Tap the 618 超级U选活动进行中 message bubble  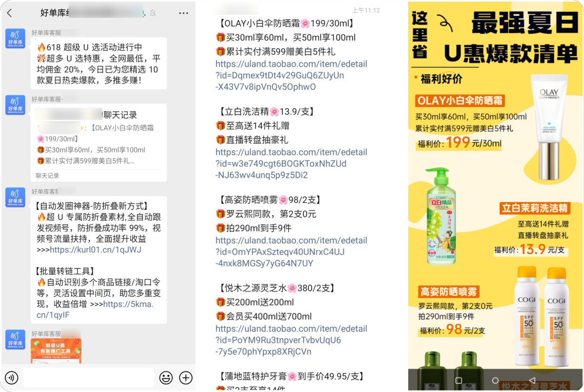tap(99, 63)
